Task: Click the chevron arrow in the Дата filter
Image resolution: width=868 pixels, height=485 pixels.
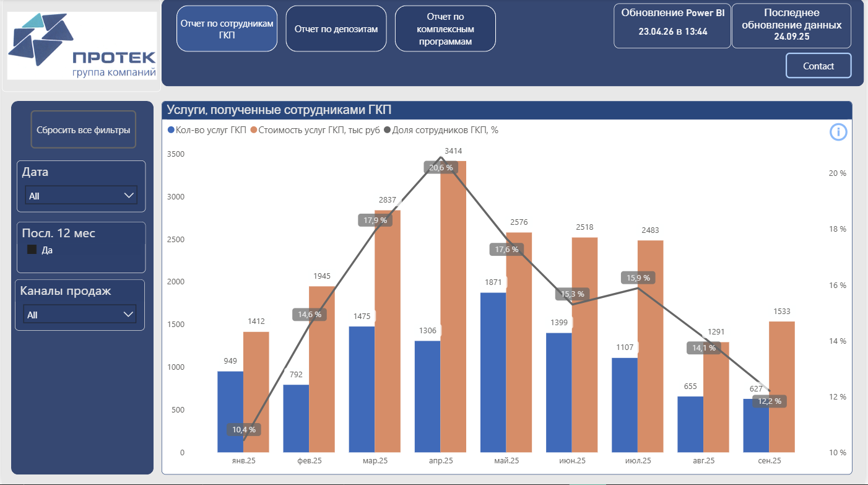Action: [129, 196]
